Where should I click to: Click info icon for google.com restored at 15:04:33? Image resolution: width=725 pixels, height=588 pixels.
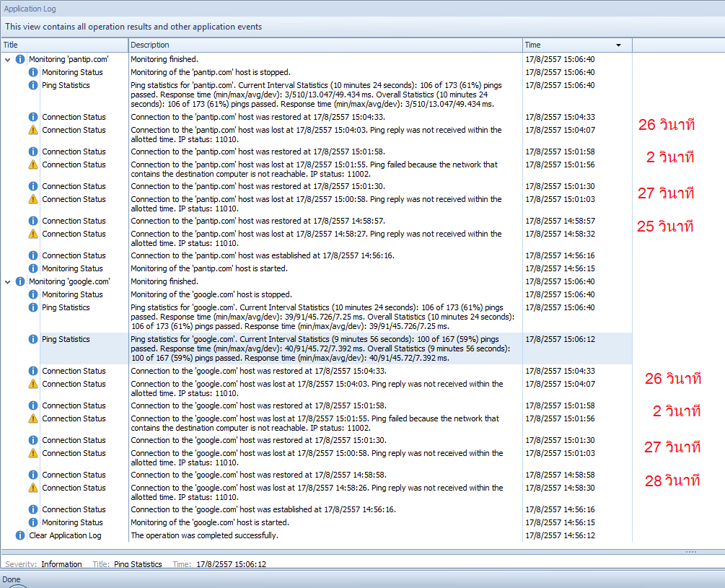click(33, 371)
